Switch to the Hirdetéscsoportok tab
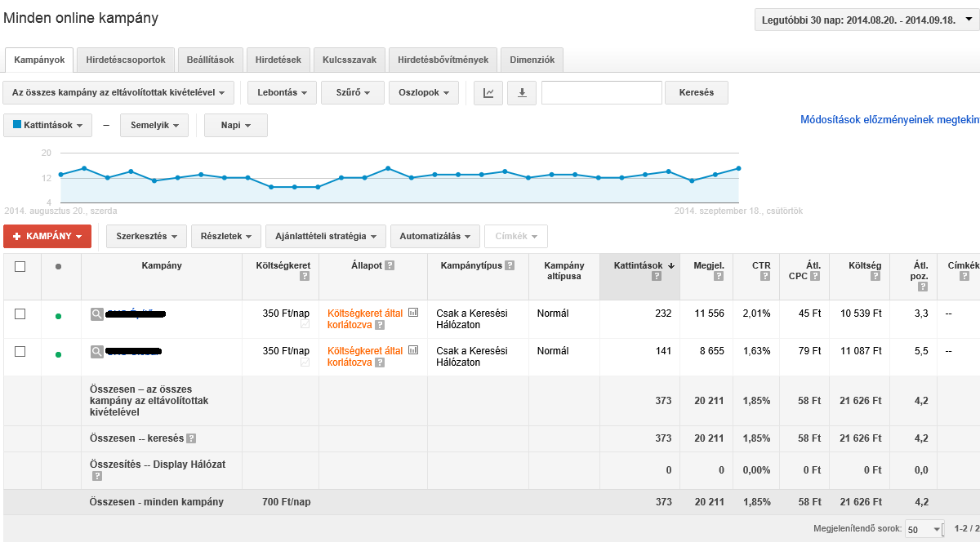980x547 pixels. tap(126, 60)
